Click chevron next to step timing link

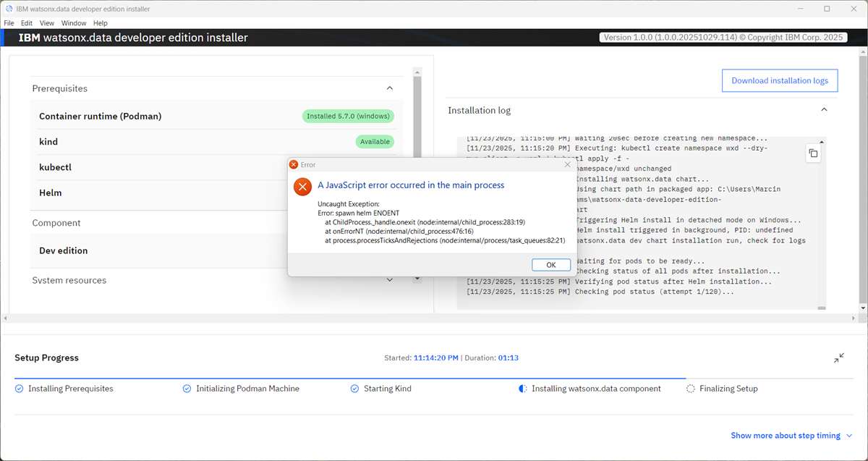[849, 436]
